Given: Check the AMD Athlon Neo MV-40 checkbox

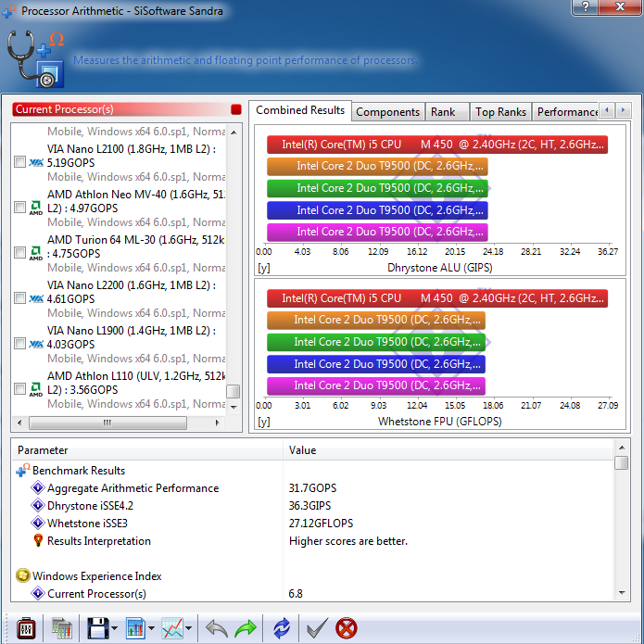Looking at the screenshot, I should [19, 207].
